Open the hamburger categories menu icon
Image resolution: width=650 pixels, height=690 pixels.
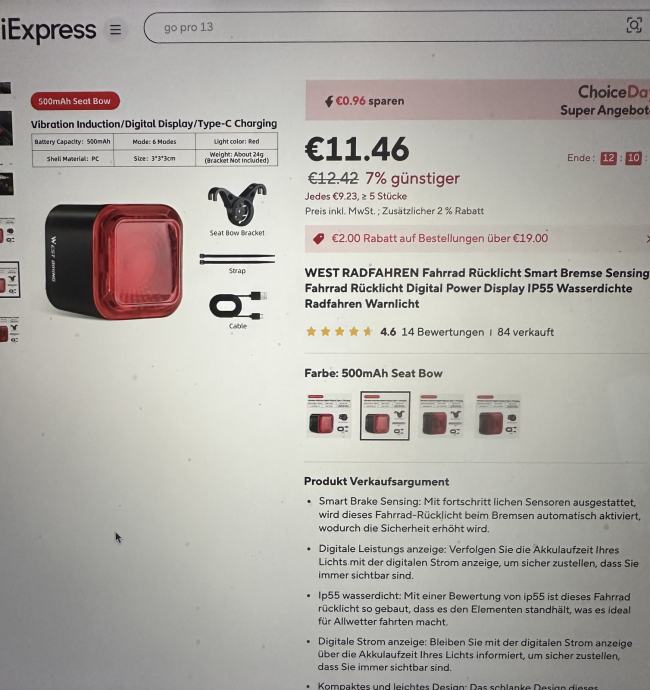click(115, 29)
